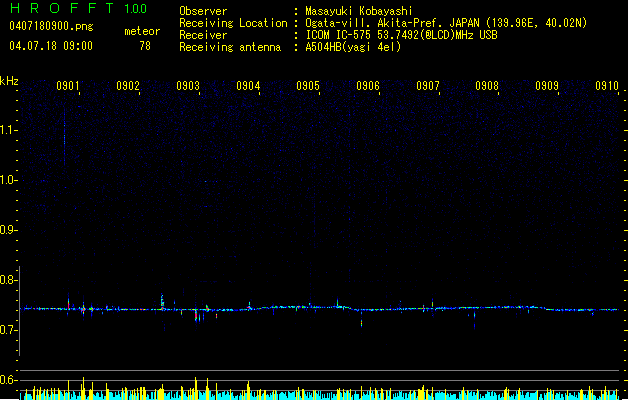629x400 pixels.
Task: Click the 0.9 kHz axis label
Action: point(8,230)
